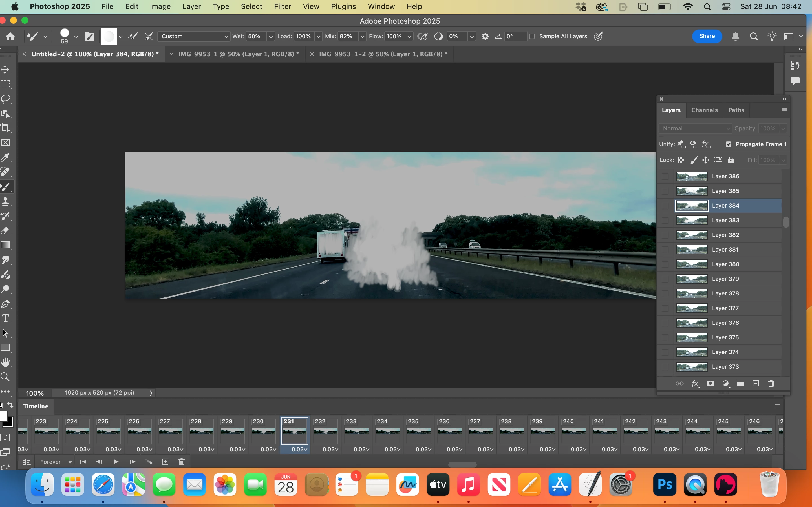
Task: Select the Eraser tool
Action: (6, 231)
